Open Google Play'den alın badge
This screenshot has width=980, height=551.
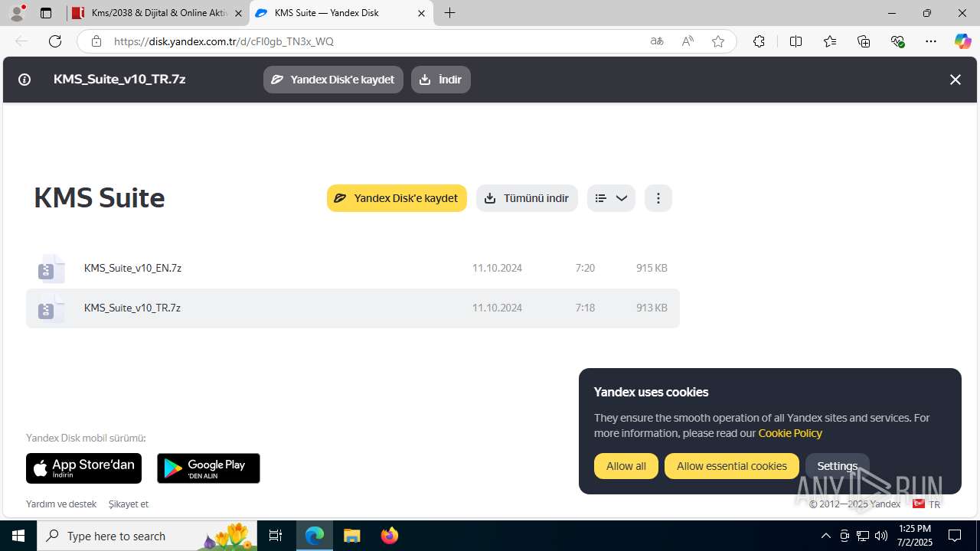pos(208,468)
